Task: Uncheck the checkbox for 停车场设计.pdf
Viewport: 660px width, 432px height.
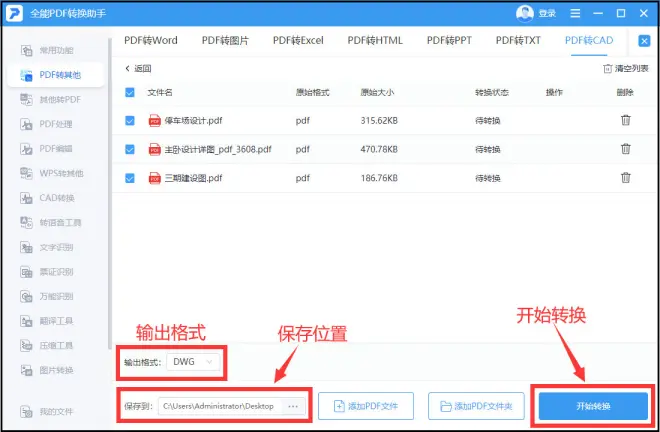Action: point(130,121)
